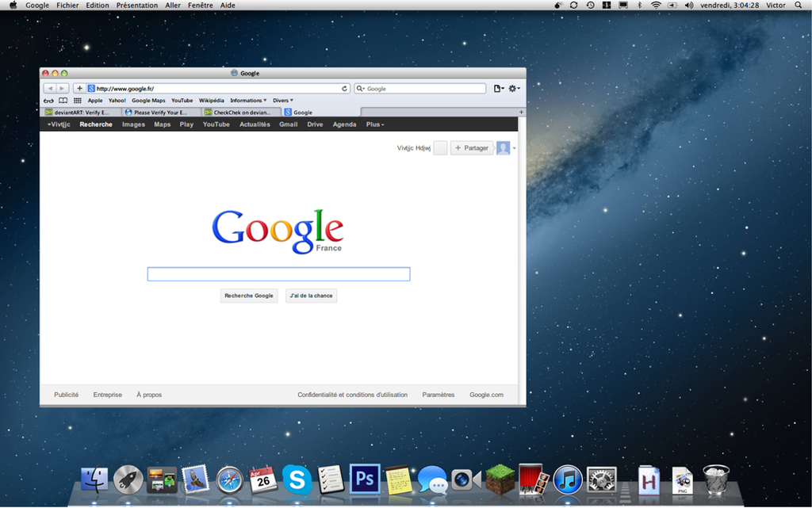Open the Reminders checklist icon

[x=331, y=479]
